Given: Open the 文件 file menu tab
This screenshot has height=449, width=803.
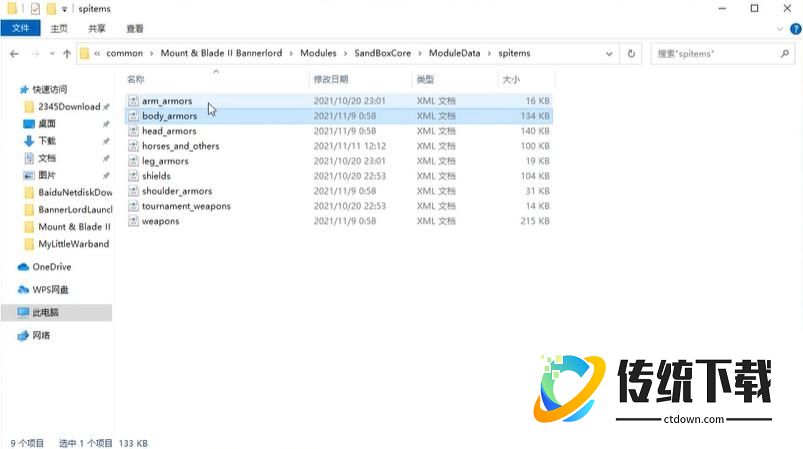Looking at the screenshot, I should click(x=20, y=29).
